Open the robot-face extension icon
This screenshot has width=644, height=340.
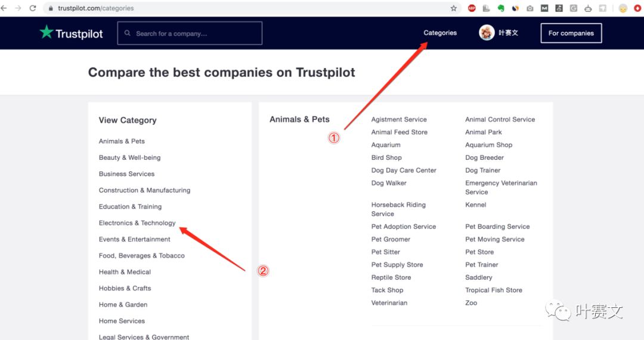click(588, 8)
